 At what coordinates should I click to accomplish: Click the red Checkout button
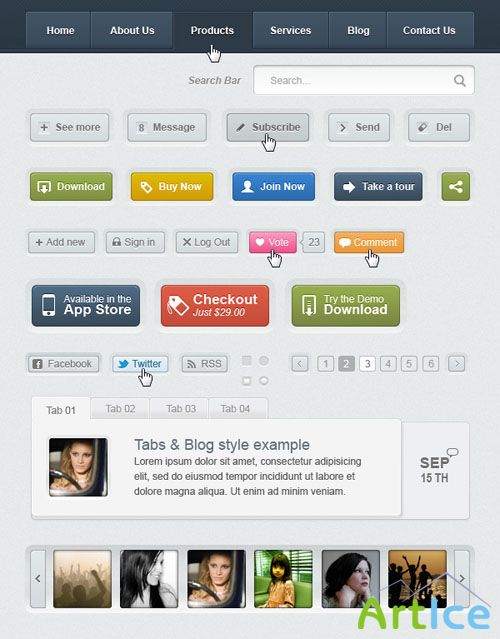tap(215, 306)
